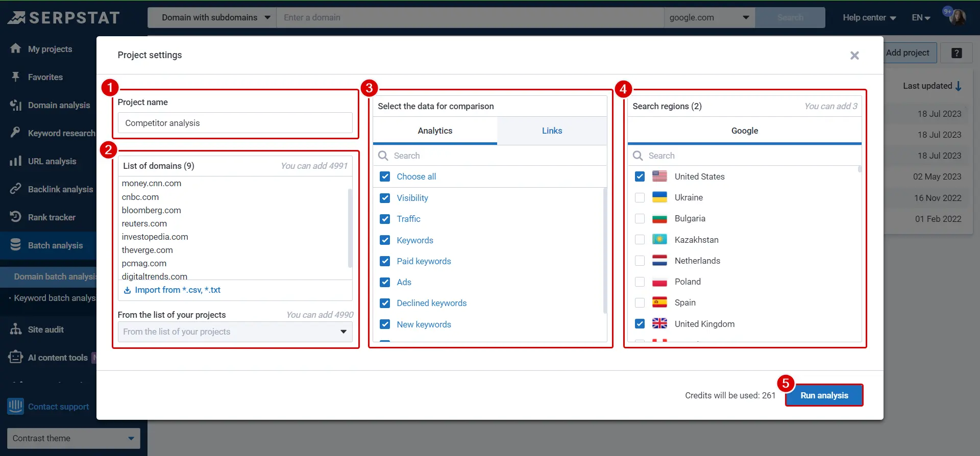Image resolution: width=980 pixels, height=456 pixels.
Task: Click the My projects home icon
Action: coord(15,48)
